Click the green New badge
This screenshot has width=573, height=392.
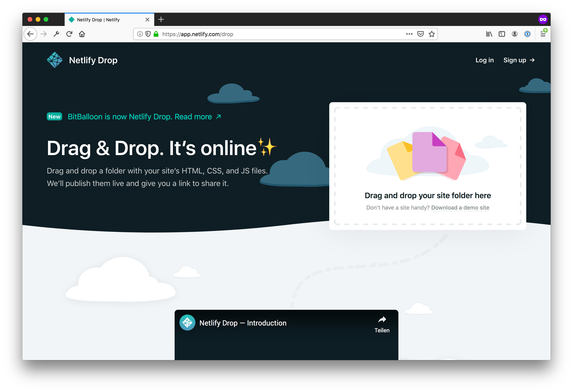coord(55,117)
